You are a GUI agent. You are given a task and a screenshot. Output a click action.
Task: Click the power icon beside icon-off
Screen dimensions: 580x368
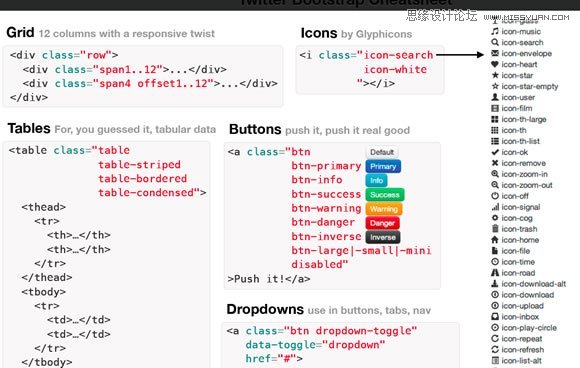point(495,196)
